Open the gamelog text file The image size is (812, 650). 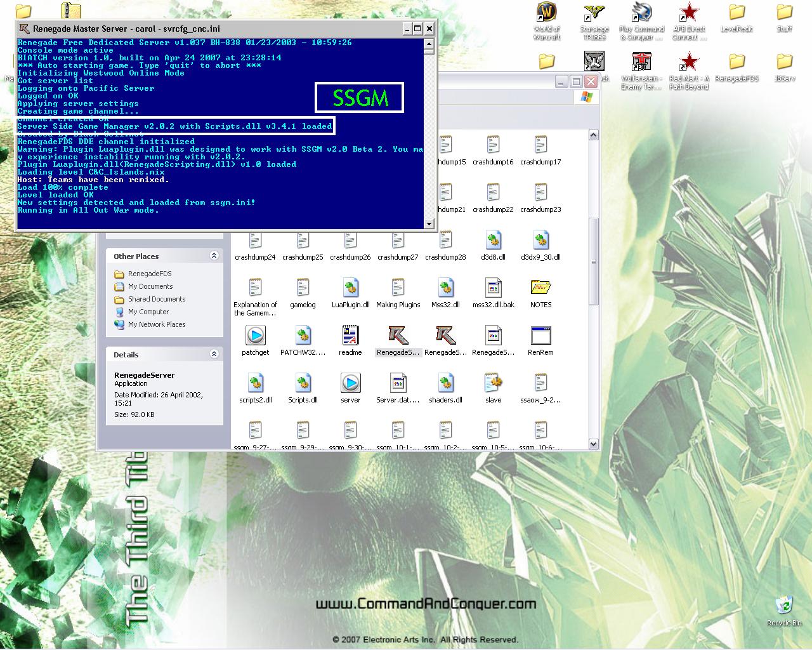coord(303,288)
